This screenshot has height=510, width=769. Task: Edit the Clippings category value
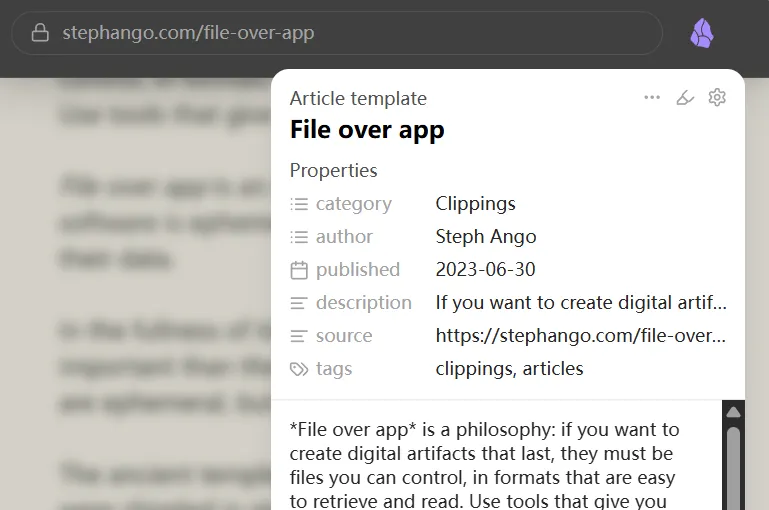point(476,204)
